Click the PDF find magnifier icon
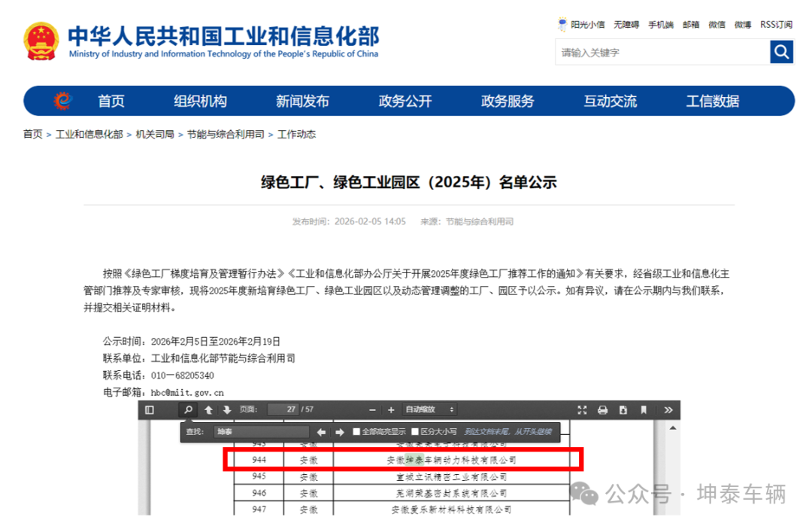The width and height of the screenshot is (812, 526). 188,409
